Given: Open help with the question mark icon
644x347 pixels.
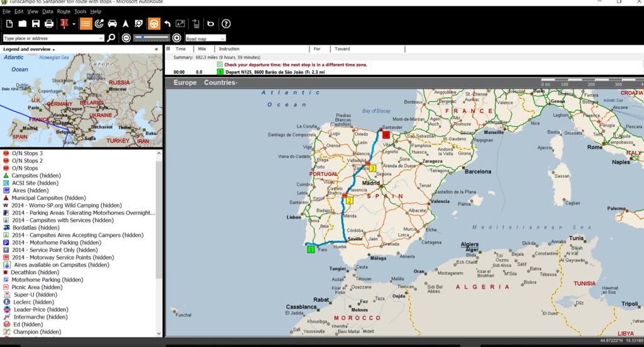Looking at the screenshot, I should (226, 24).
